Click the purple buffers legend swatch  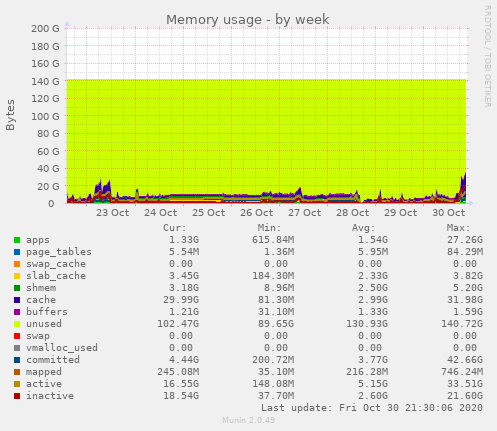(17, 312)
